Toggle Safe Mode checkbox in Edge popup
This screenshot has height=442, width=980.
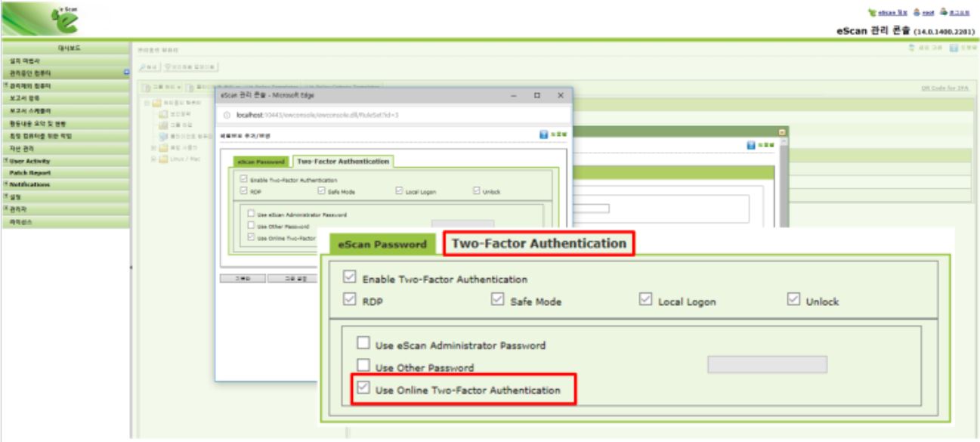coord(322,192)
